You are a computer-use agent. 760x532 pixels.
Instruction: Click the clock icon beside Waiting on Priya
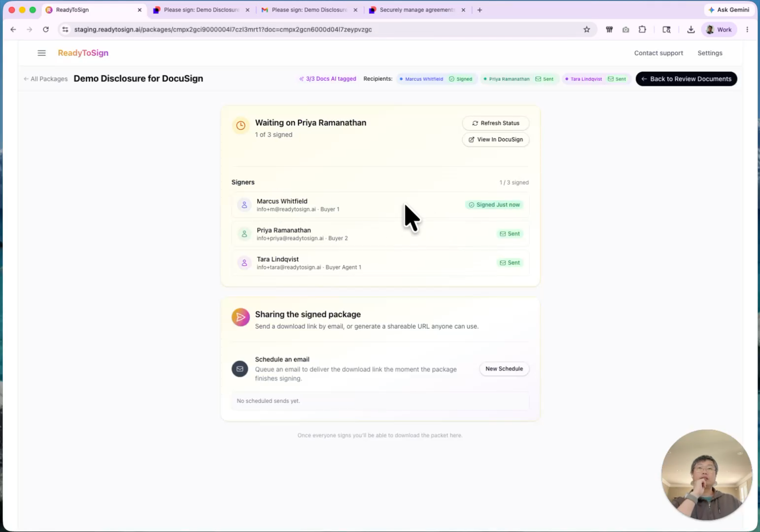click(241, 126)
